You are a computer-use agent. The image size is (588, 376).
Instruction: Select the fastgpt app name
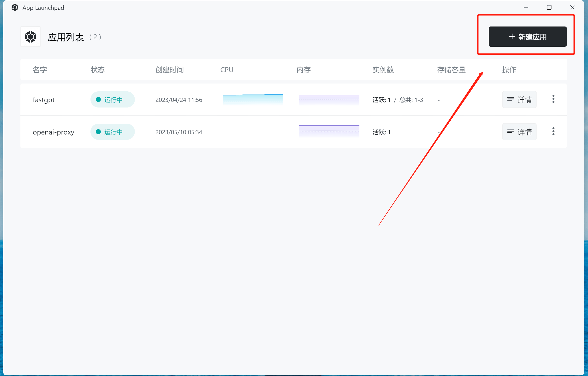click(43, 99)
